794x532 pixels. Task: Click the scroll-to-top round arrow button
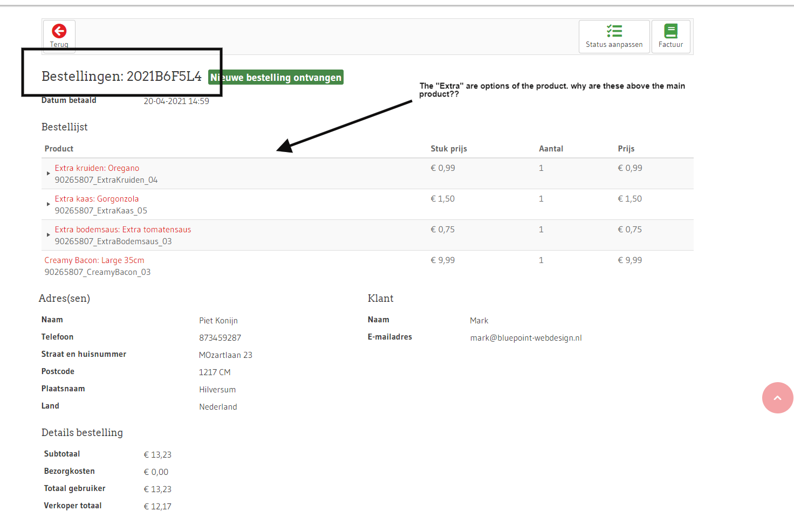click(x=777, y=398)
